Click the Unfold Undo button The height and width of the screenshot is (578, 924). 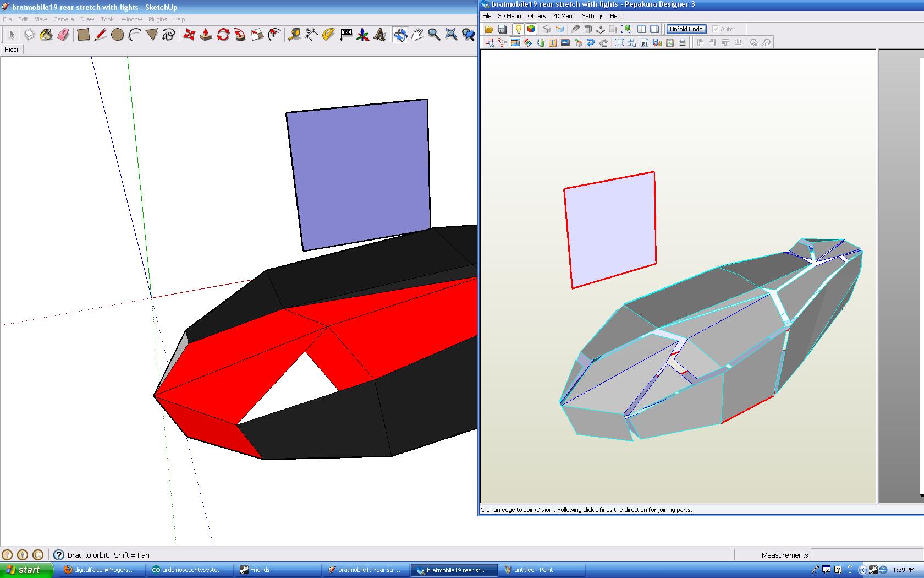[686, 29]
